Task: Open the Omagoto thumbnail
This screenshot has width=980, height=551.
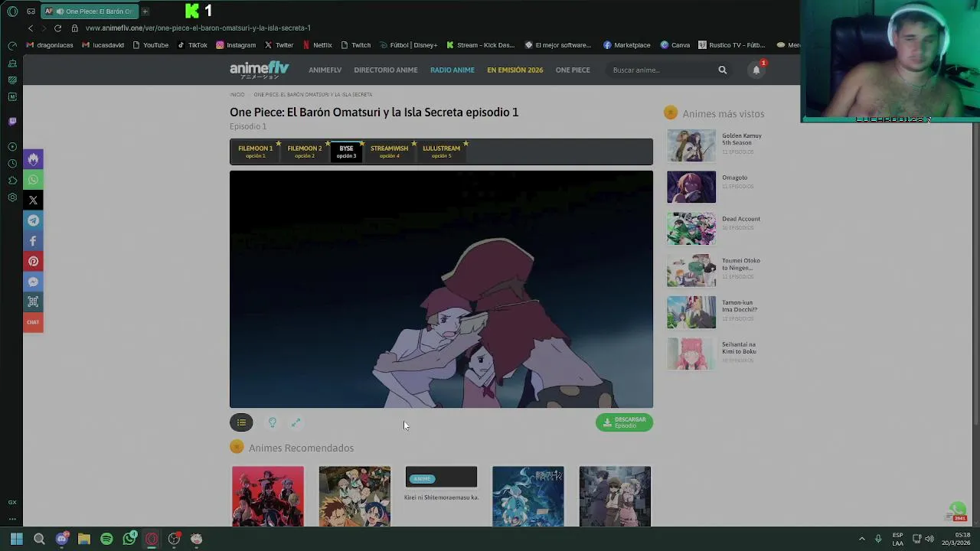Action: [691, 187]
